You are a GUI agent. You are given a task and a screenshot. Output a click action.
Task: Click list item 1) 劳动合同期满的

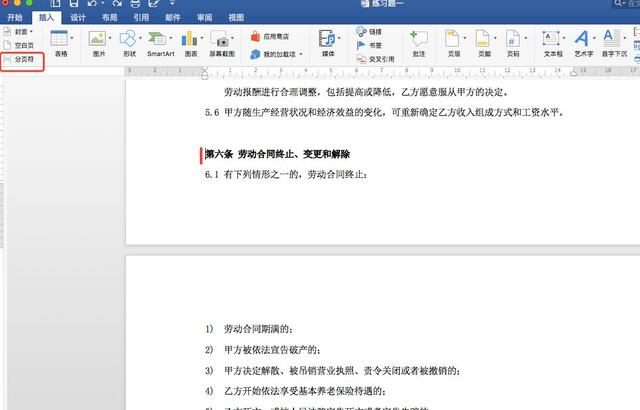click(x=249, y=329)
